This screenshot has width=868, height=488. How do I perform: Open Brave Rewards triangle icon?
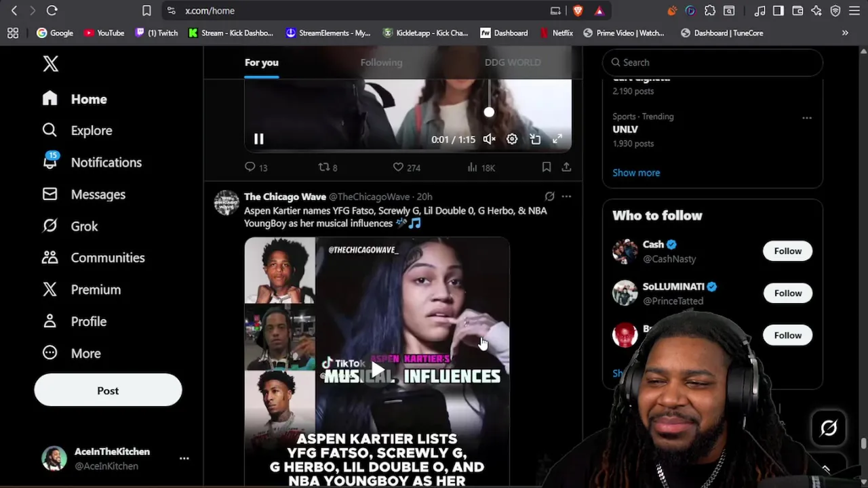pyautogui.click(x=599, y=11)
